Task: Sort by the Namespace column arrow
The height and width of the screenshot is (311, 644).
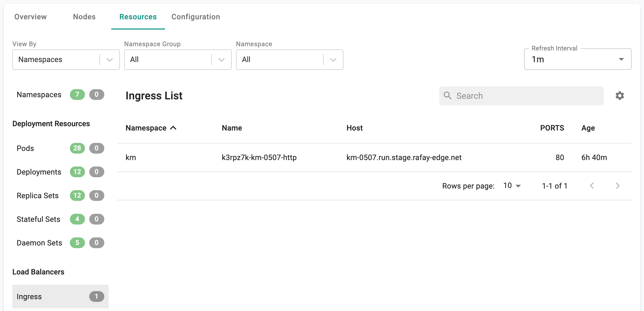Action: click(x=173, y=128)
